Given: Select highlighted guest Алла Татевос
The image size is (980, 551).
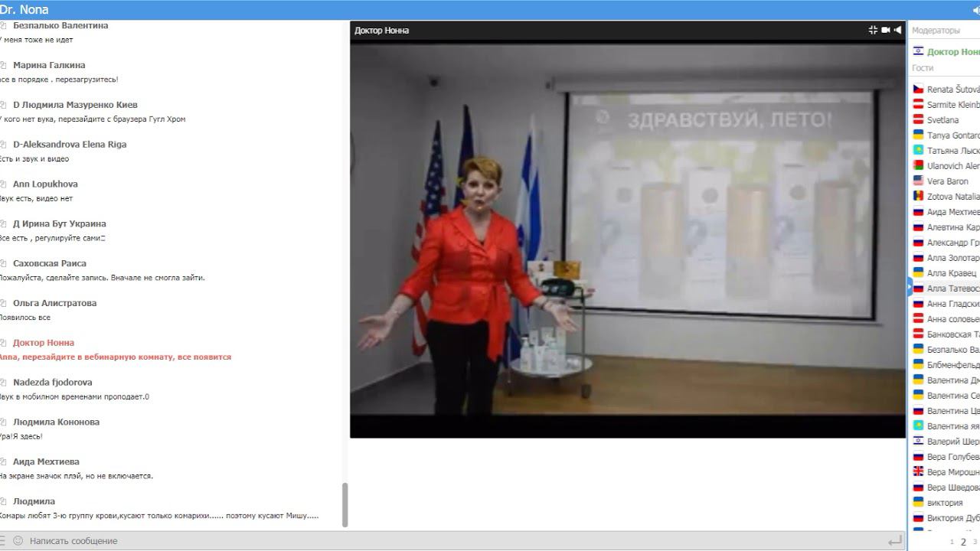Looking at the screenshot, I should pos(953,289).
